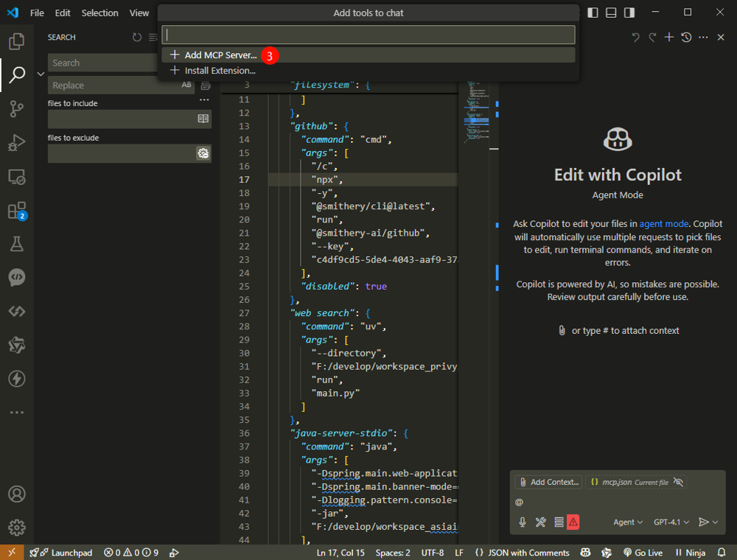
Task: Open the Source Control view
Action: click(x=16, y=109)
